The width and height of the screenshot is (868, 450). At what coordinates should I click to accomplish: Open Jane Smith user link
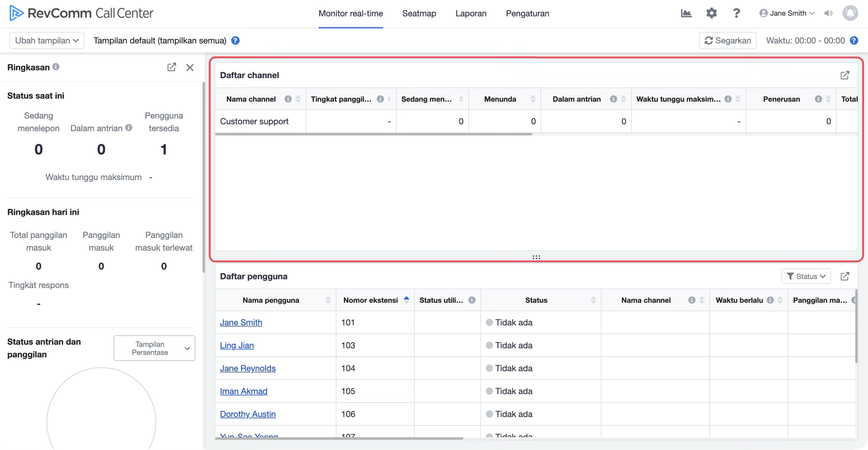tap(241, 322)
